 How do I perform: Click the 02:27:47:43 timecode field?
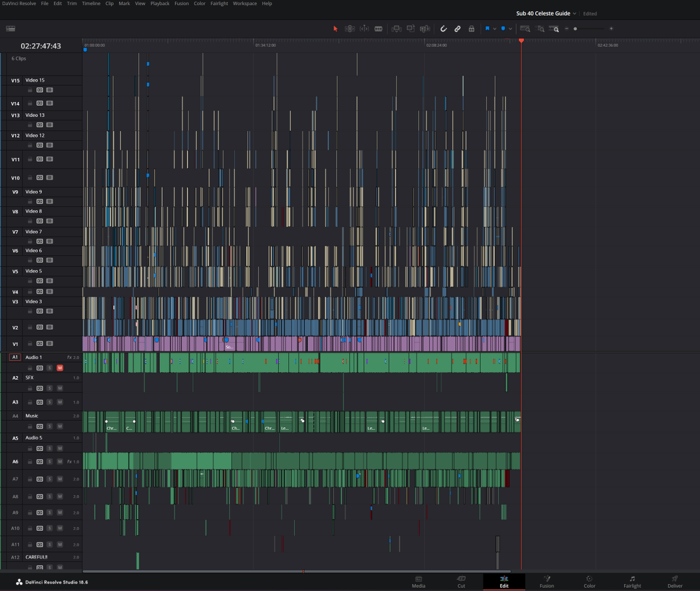41,46
